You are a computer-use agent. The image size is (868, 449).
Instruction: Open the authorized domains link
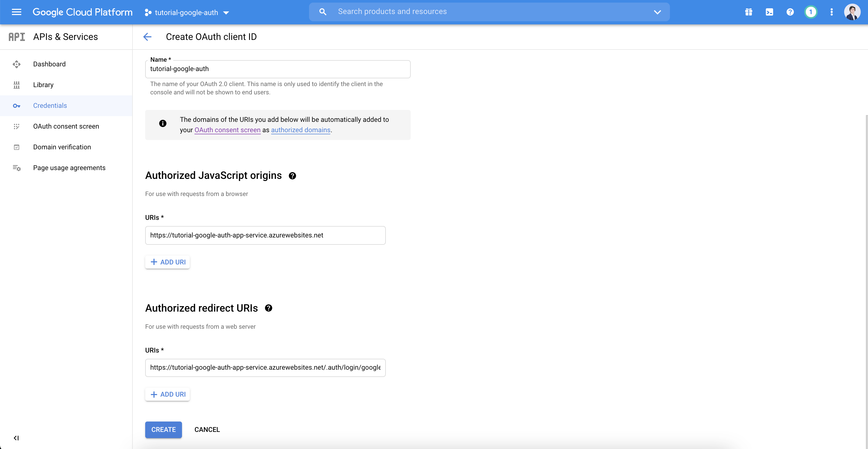[300, 130]
